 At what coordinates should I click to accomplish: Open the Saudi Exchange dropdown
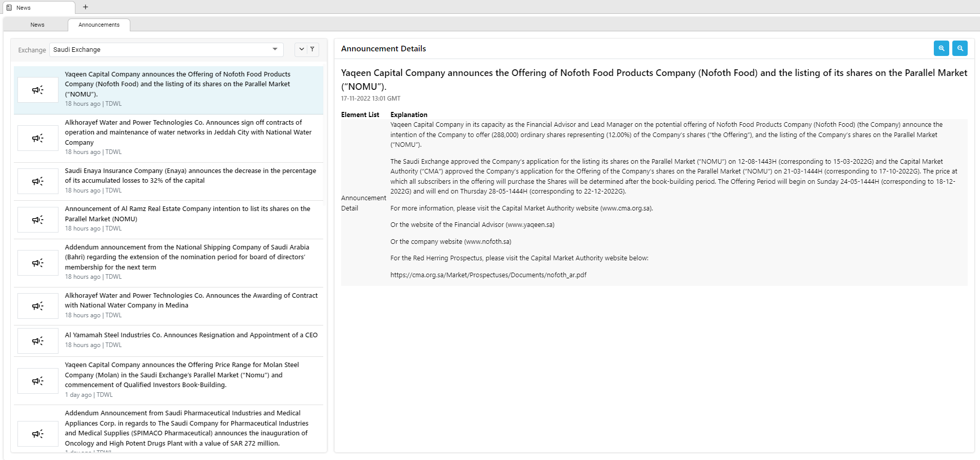(x=166, y=49)
